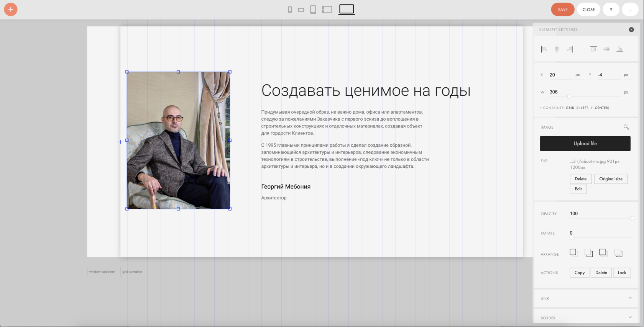Select the name text 'Георгий Мебония'
The height and width of the screenshot is (327, 644).
click(286, 186)
